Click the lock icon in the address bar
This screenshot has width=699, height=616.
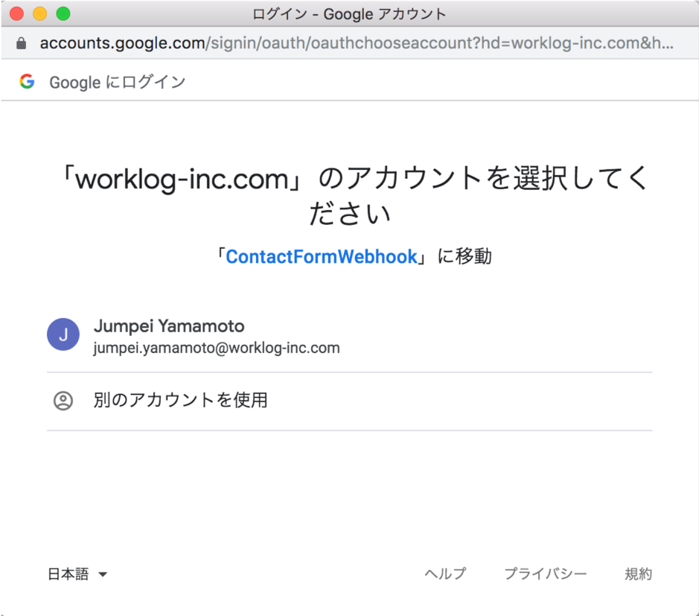(22, 43)
